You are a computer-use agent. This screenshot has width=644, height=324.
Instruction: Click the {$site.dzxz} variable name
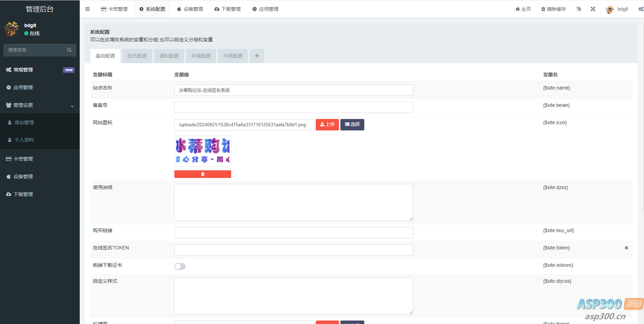pyautogui.click(x=555, y=187)
